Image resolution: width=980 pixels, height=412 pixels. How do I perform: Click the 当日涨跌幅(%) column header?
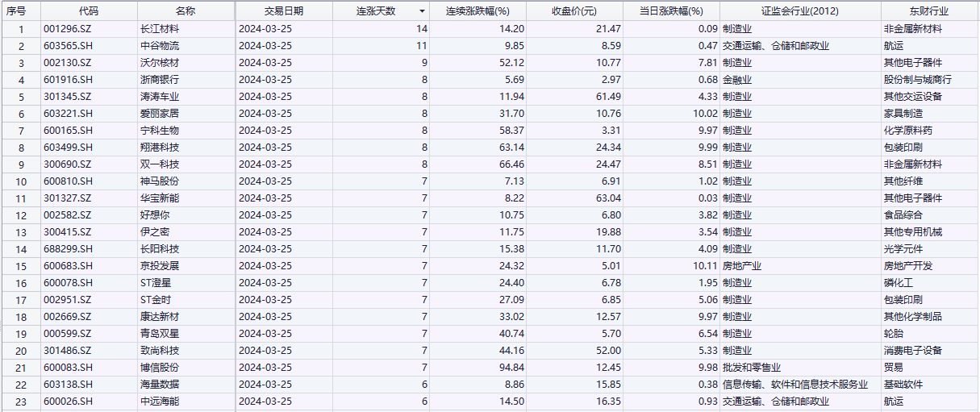point(671,11)
